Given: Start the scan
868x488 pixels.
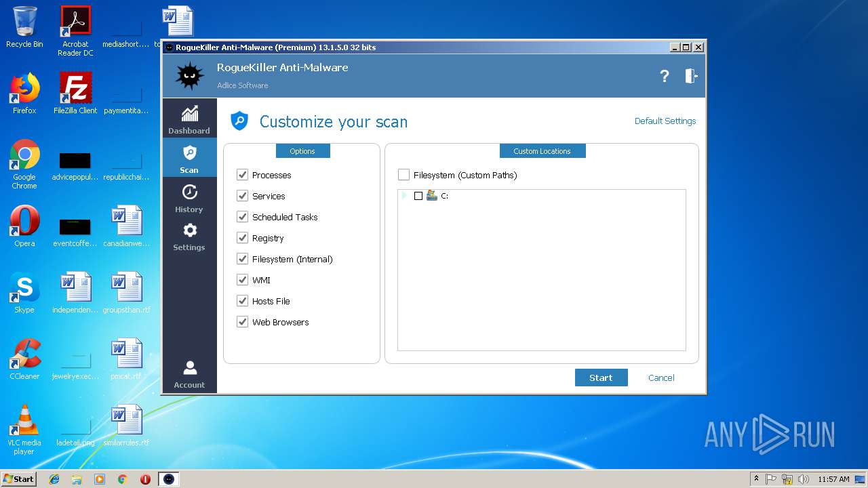Looking at the screenshot, I should tap(601, 378).
